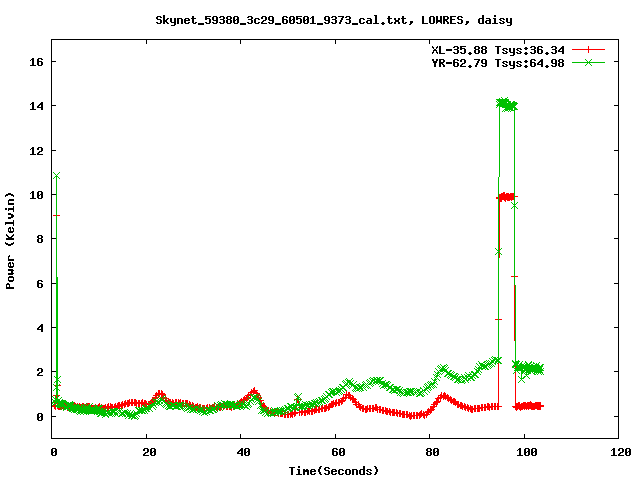
Task: Select legend entry XL-35.88 Tsys:36.34
Action: 498,50
